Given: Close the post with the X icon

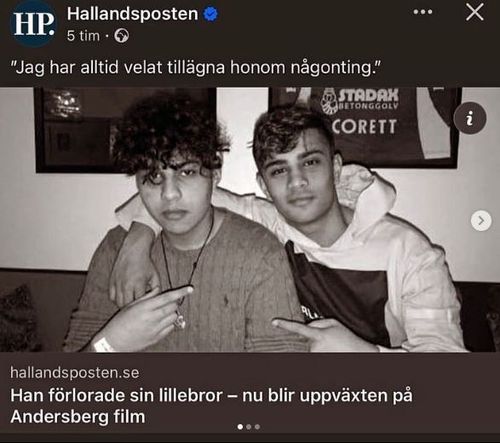Looking at the screenshot, I should (x=475, y=13).
